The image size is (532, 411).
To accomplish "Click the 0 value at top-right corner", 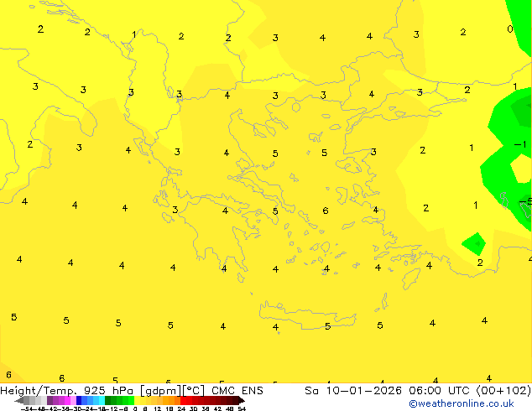I will click(510, 29).
